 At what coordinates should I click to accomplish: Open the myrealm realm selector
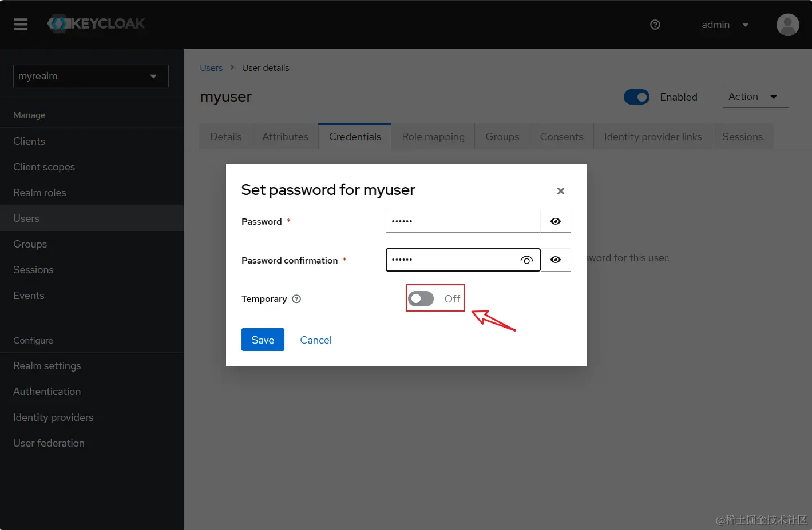(90, 76)
